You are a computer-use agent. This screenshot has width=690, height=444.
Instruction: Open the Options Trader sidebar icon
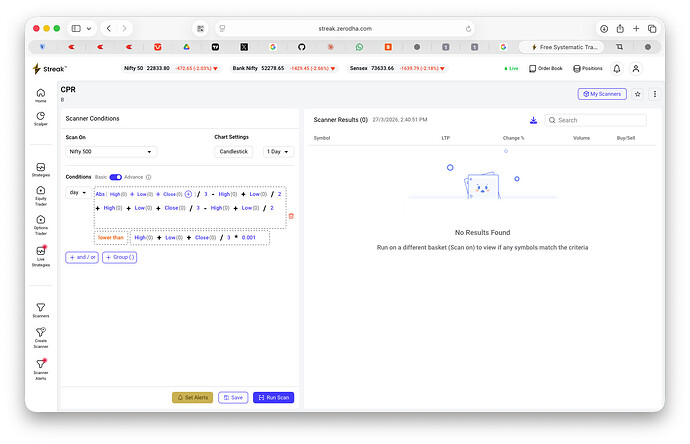point(40,225)
